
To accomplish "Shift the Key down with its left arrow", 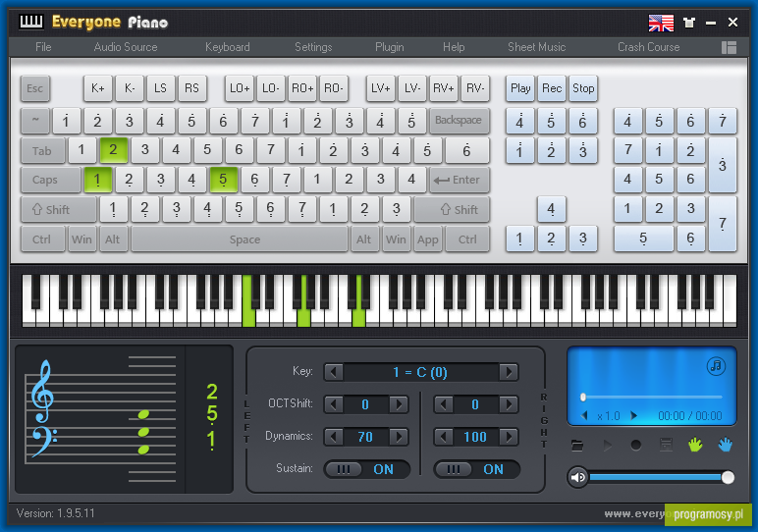I will (334, 372).
